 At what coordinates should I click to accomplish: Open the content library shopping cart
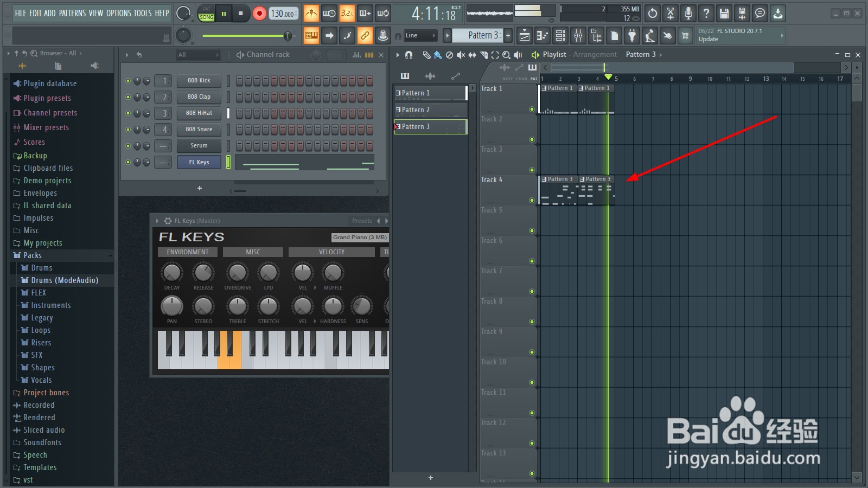686,36
